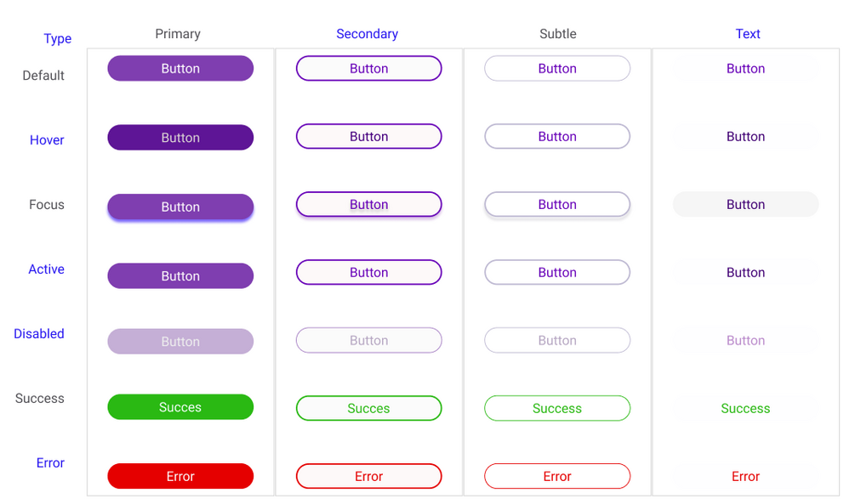855x504 pixels.
Task: Click the Primary Focus button with glow
Action: click(x=180, y=207)
